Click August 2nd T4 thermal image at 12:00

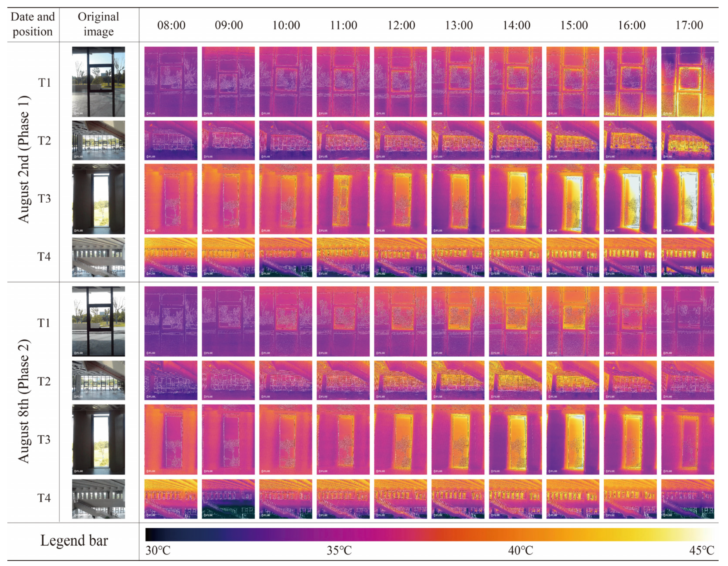point(400,257)
